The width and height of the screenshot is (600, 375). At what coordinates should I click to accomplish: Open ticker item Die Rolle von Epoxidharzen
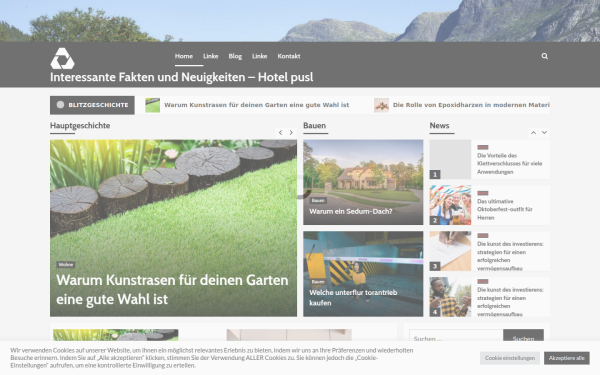471,105
